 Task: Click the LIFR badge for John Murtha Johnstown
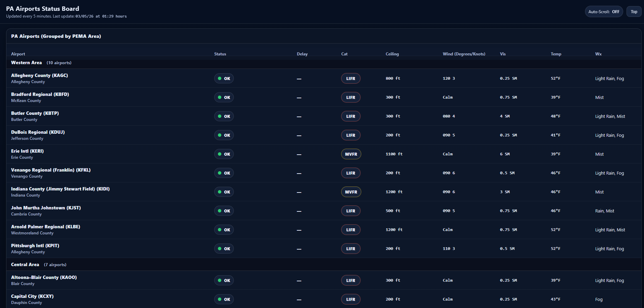(351, 211)
